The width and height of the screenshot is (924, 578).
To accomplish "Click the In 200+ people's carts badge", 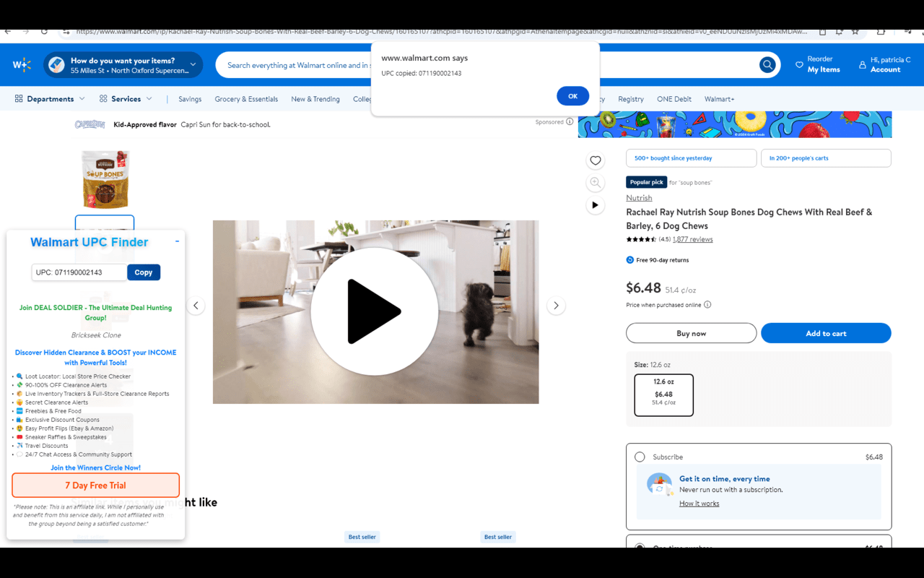I will (x=826, y=158).
